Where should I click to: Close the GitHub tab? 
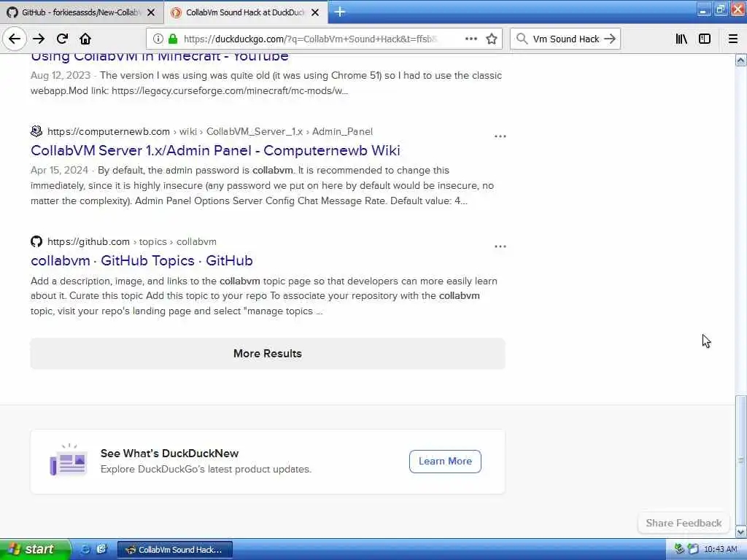[151, 12]
